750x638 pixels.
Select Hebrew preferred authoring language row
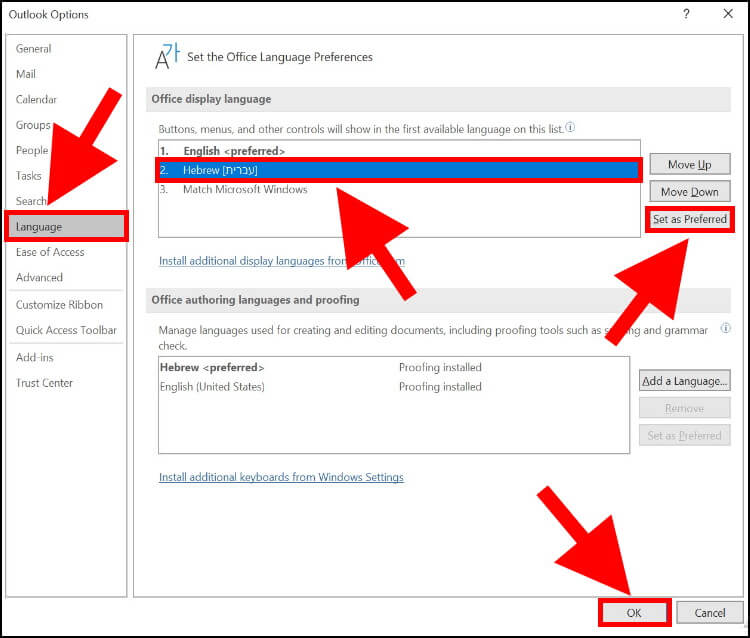(394, 367)
